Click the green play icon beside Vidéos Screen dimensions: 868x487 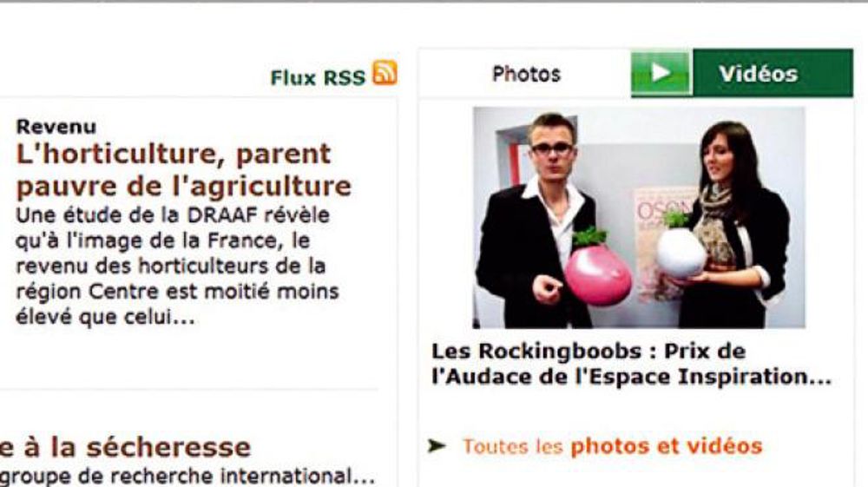pos(661,73)
